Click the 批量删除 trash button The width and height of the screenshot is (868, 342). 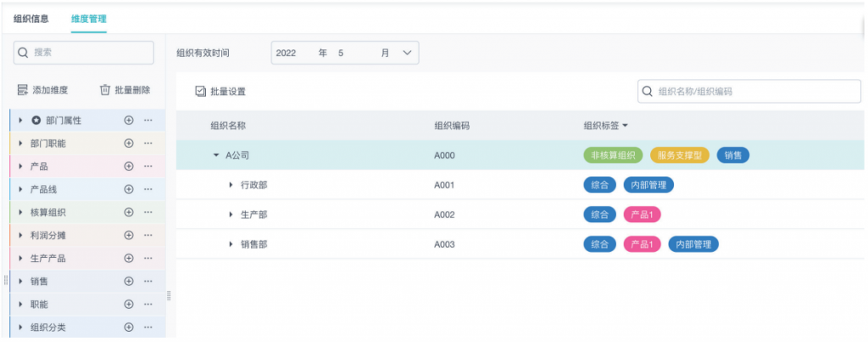tap(125, 90)
